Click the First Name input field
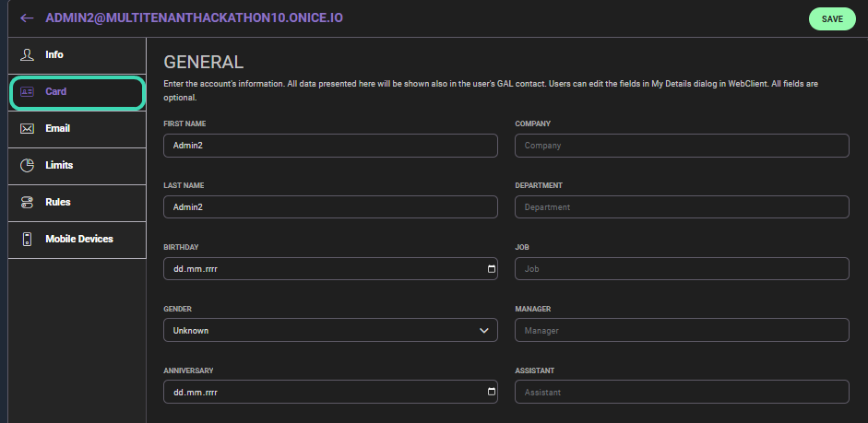The width and height of the screenshot is (868, 423). [x=330, y=146]
